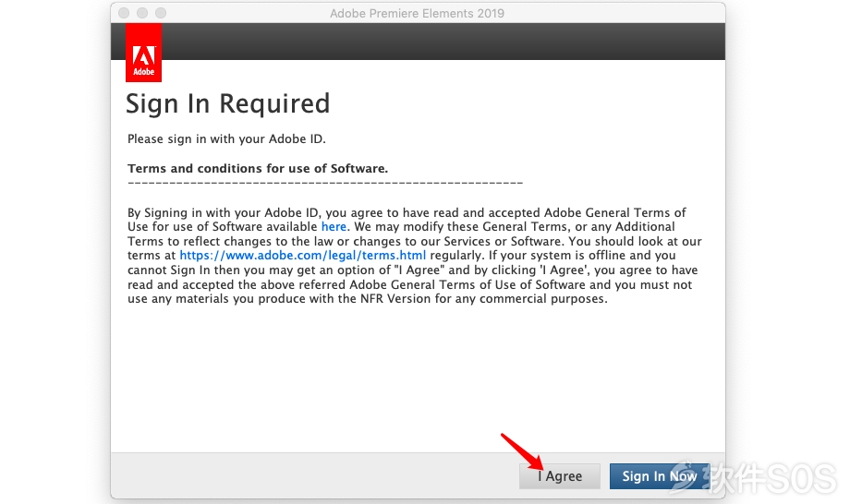Zoom the window using the third title-bar button

[161, 13]
